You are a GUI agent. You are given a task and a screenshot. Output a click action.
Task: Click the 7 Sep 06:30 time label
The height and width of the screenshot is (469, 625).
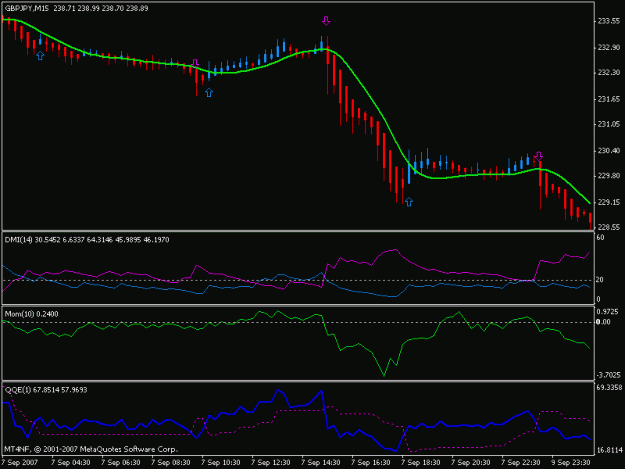(120, 463)
